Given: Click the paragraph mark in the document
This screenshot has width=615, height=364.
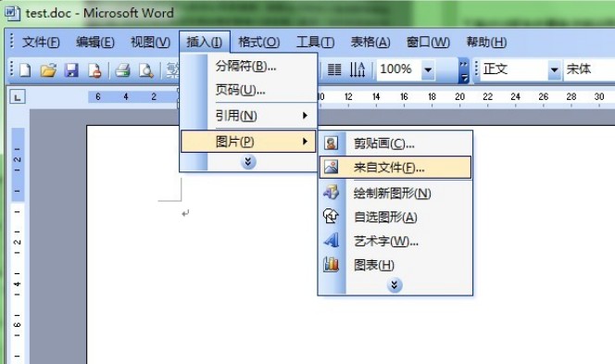Looking at the screenshot, I should point(185,213).
